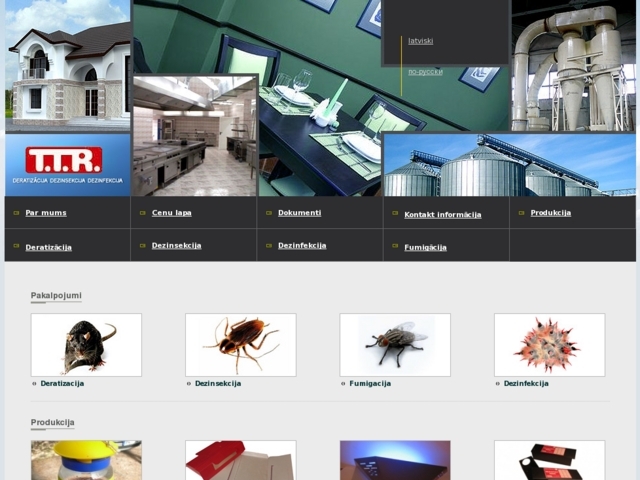640x480 pixels.
Task: Click the black bait station product thumbnail
Action: pyautogui.click(x=550, y=460)
